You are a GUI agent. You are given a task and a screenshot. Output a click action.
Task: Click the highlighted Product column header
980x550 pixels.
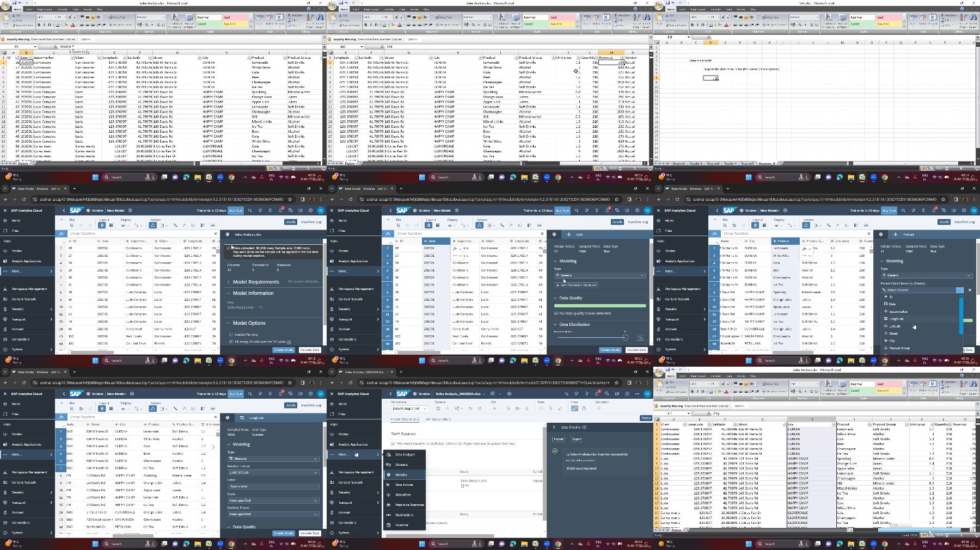tap(785, 241)
